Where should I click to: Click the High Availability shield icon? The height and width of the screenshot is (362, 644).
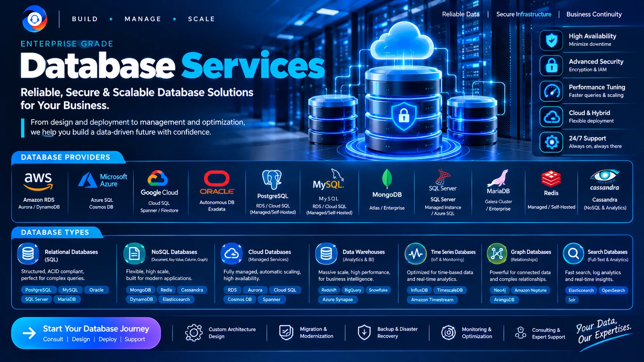pyautogui.click(x=552, y=40)
